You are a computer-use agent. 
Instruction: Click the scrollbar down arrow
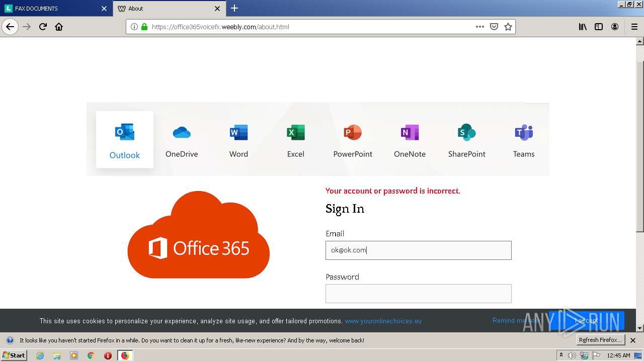(x=640, y=328)
